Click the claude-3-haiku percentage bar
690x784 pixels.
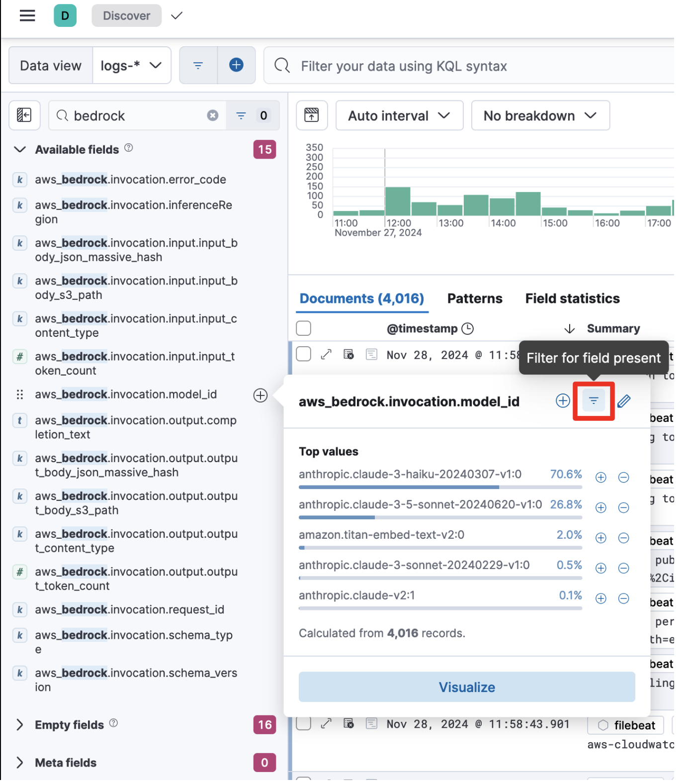(440, 488)
